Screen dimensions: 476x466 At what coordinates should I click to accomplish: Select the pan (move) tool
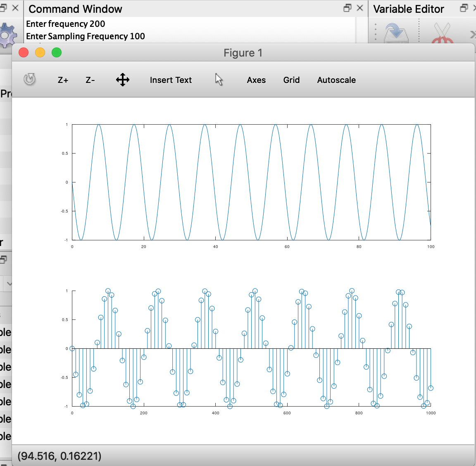tap(122, 80)
